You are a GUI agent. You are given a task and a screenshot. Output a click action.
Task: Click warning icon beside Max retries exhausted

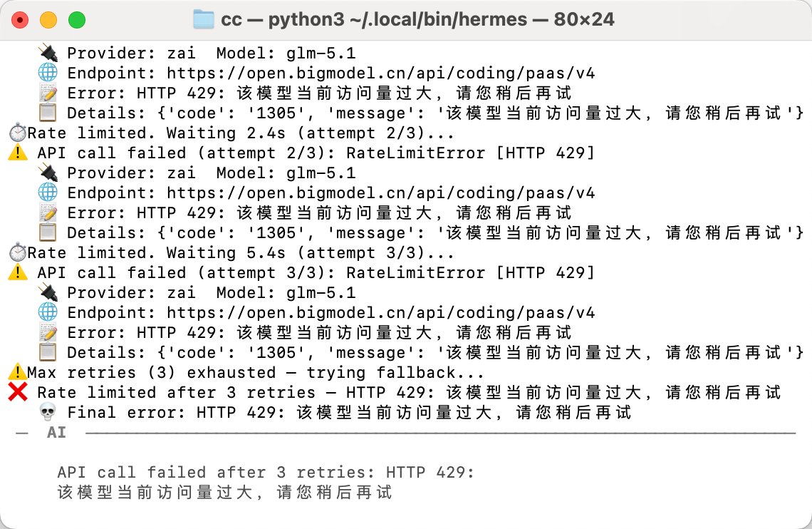[18, 371]
